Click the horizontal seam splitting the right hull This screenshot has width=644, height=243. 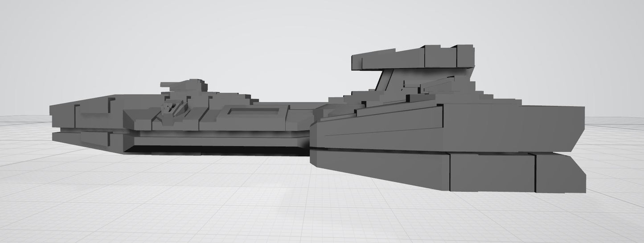tap(446, 151)
